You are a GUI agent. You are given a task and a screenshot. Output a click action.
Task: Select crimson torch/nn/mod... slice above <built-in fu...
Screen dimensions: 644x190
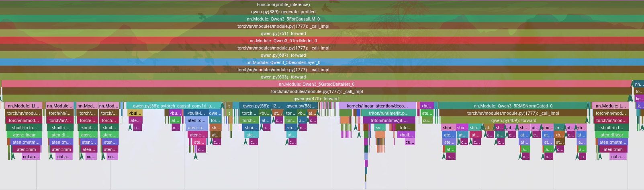tap(24, 120)
